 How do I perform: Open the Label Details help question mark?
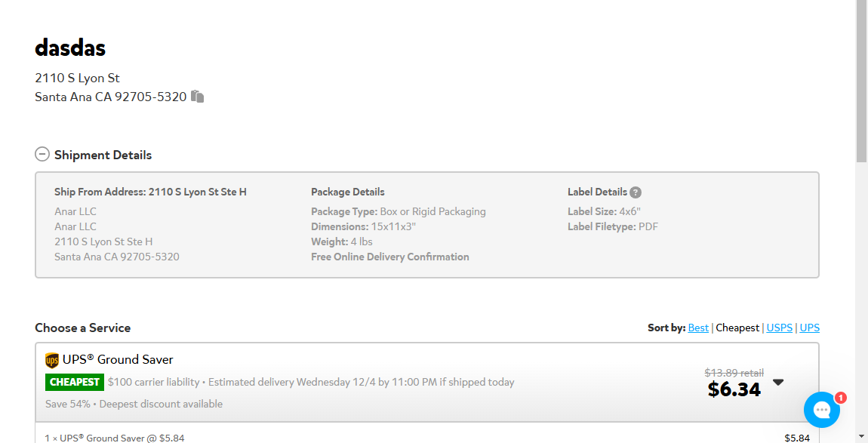coord(636,192)
